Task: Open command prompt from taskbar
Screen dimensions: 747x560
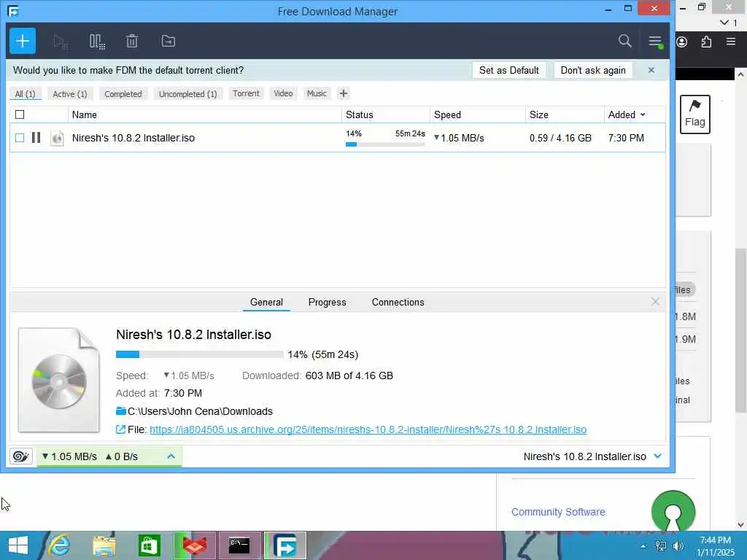Action: 239,545
